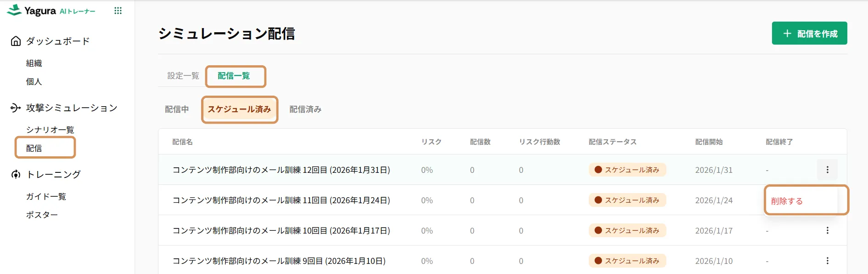Open ガイド一覧 under トレーニング
This screenshot has height=274, width=868.
click(x=46, y=197)
